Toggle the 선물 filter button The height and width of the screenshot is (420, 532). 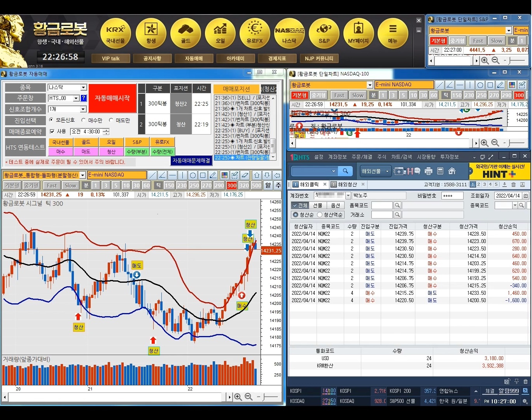pos(318,205)
